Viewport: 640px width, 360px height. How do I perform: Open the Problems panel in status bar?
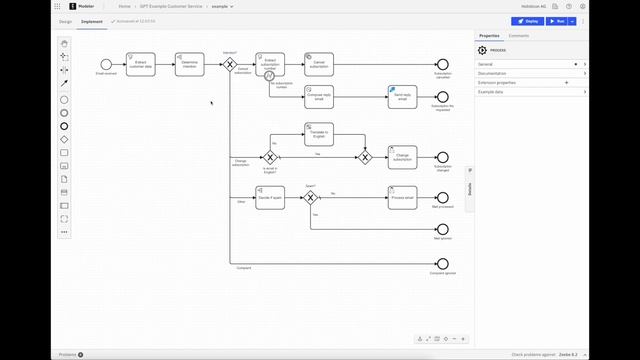point(71,355)
